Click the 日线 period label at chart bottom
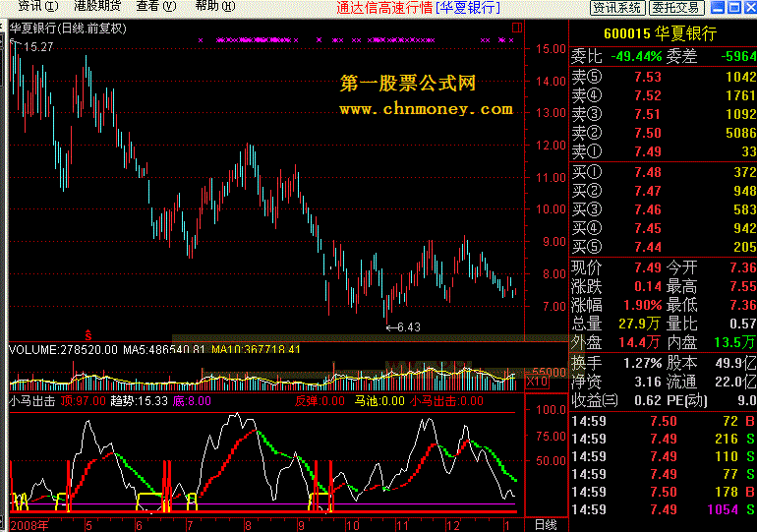This screenshot has height=532, width=757. tap(546, 525)
